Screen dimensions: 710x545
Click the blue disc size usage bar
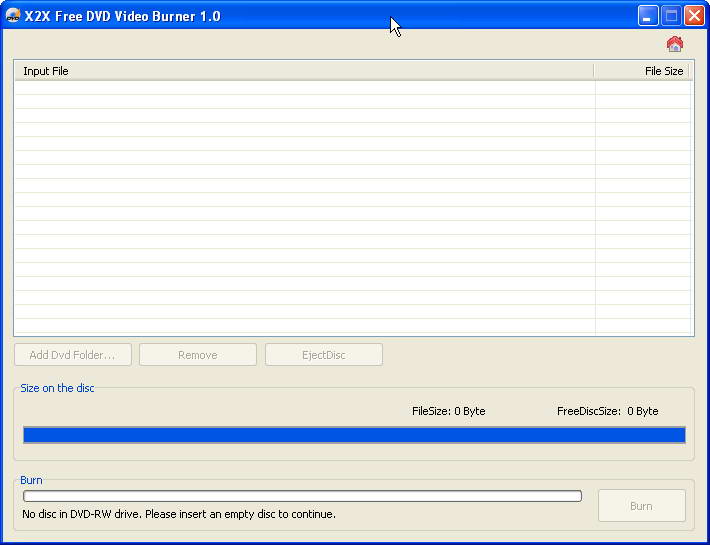point(354,435)
